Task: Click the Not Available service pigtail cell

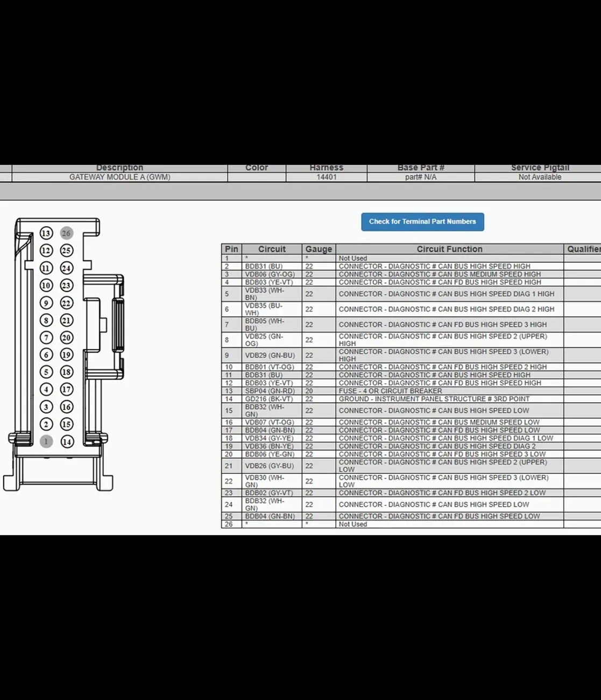Action: point(539,177)
